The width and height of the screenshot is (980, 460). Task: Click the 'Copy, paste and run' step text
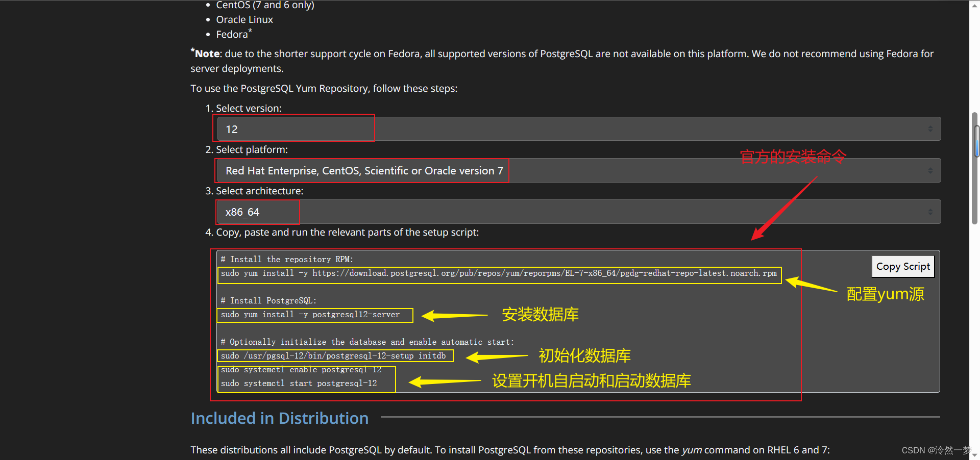coord(347,232)
